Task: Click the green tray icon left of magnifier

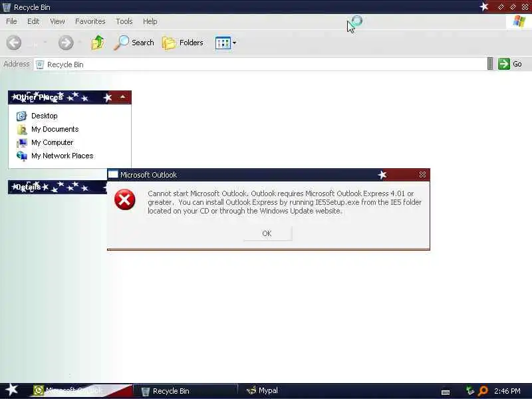Action: tap(470, 391)
